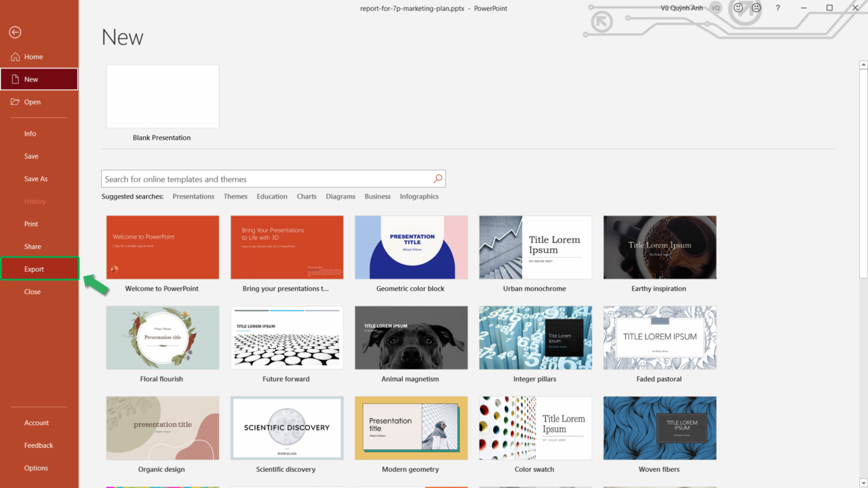Choose the Geometric color block template

point(411,247)
